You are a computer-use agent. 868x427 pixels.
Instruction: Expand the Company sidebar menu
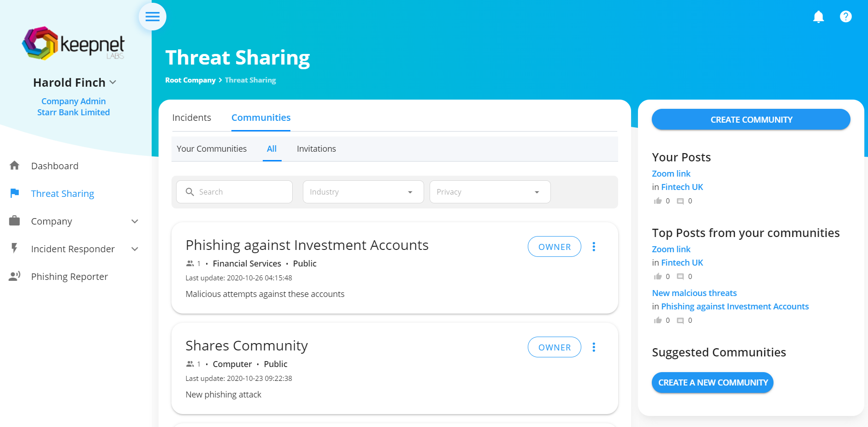click(x=135, y=221)
